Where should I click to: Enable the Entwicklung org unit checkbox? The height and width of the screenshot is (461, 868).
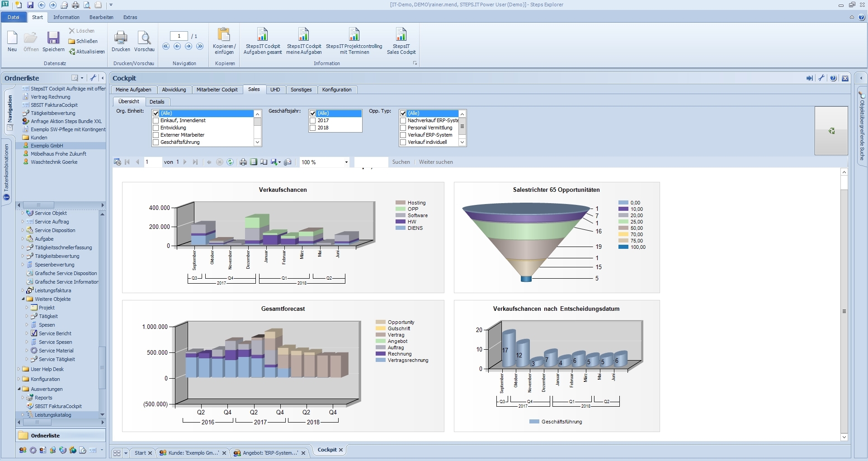156,128
